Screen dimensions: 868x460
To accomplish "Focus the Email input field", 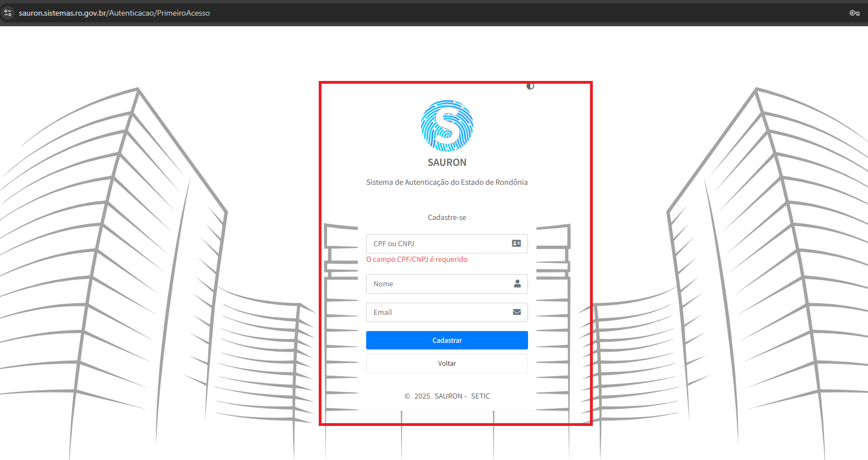I will point(447,312).
